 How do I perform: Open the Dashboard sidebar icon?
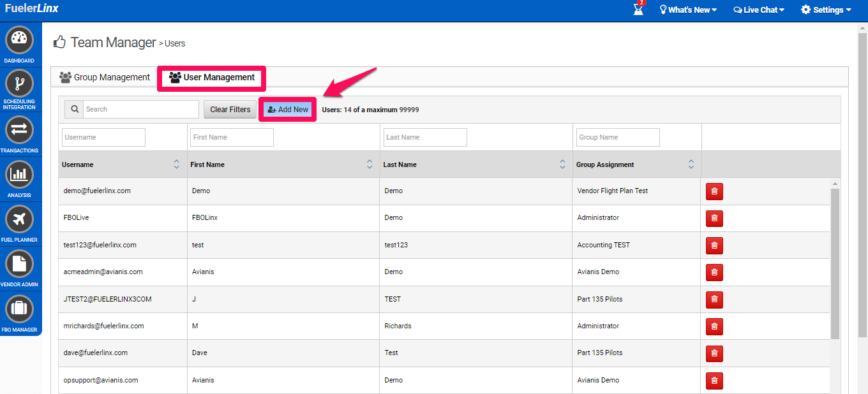coord(19,40)
